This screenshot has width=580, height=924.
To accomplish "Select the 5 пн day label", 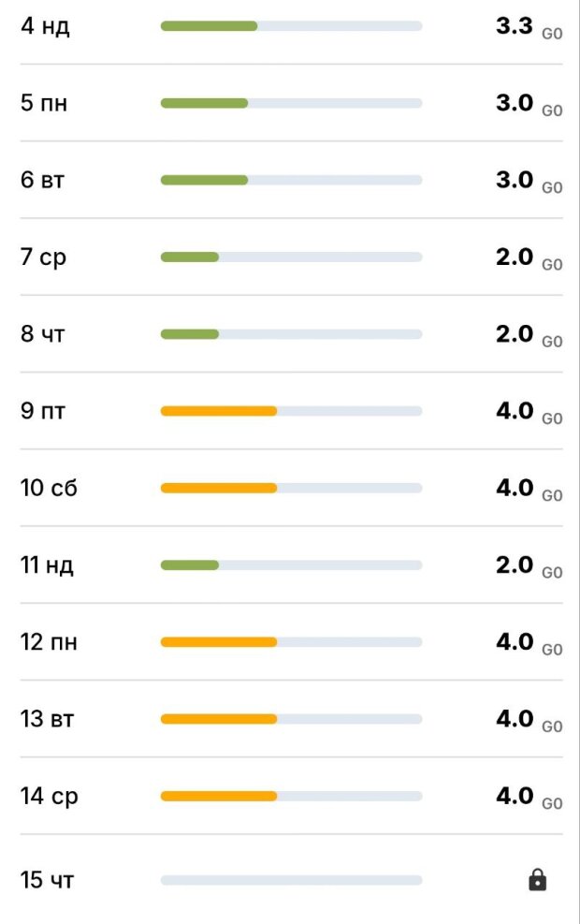I will [44, 103].
